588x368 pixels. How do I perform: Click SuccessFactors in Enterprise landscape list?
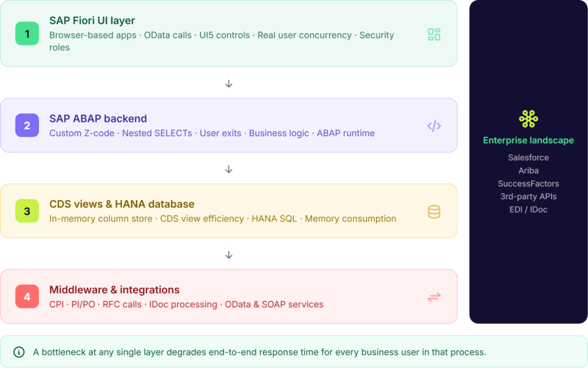[528, 184]
